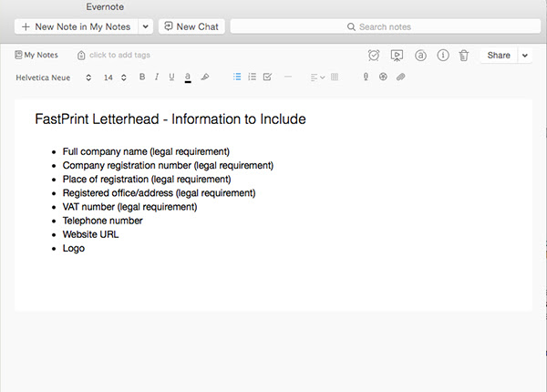Click the 'Company registration number' bullet
The width and height of the screenshot is (547, 392).
pyautogui.click(x=168, y=165)
